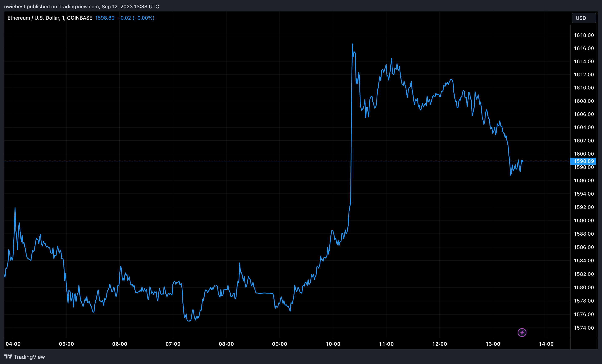Click the 14:00 time axis label
Viewport: 602px width, 364px height.
click(x=546, y=344)
